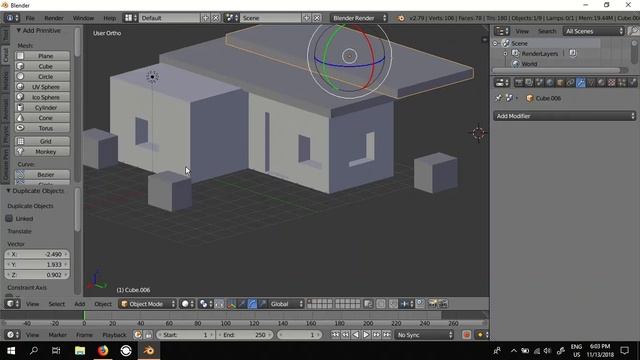The image size is (640, 360).
Task: Open the Object properties cube icon
Action: (x=560, y=83)
